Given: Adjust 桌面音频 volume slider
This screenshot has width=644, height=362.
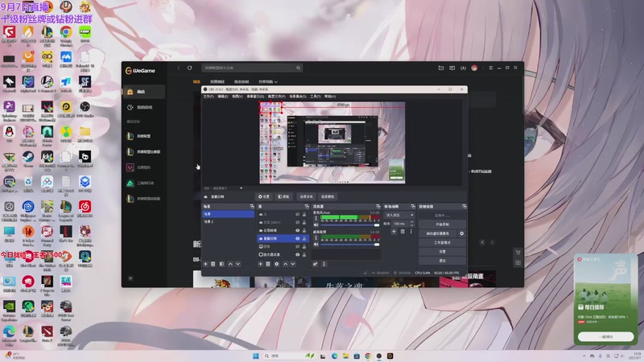Looking at the screenshot, I should [x=350, y=245].
